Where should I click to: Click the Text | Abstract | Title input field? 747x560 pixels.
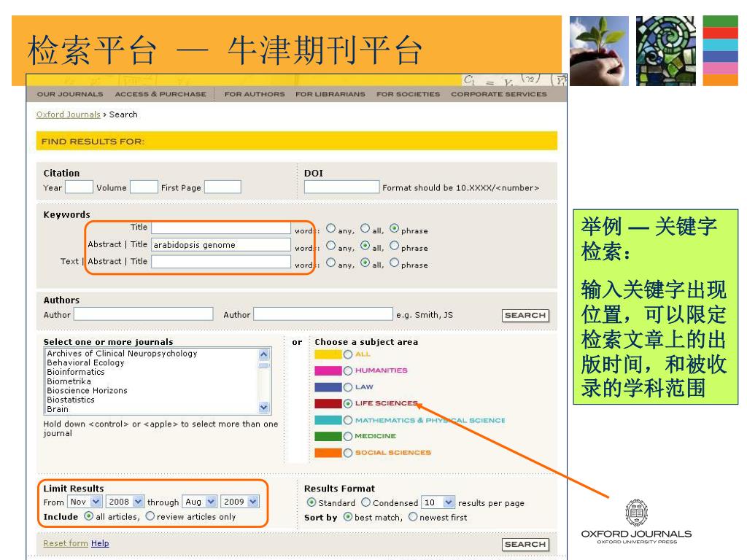(220, 262)
